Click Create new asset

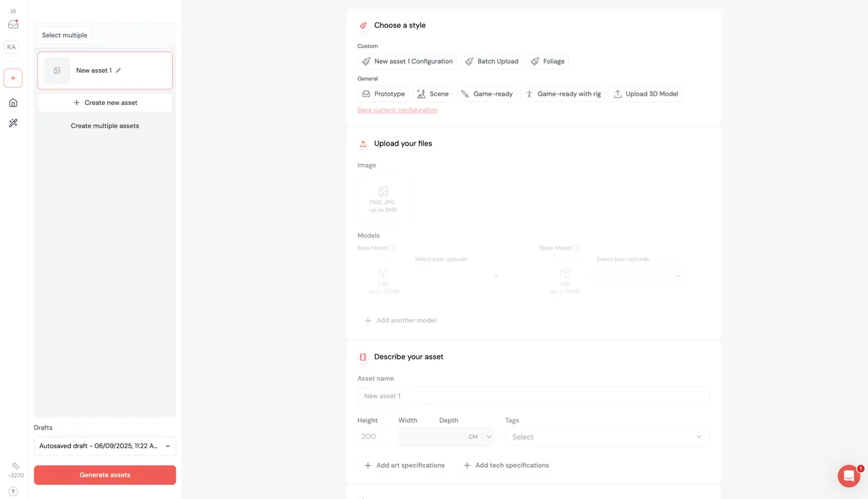click(105, 103)
